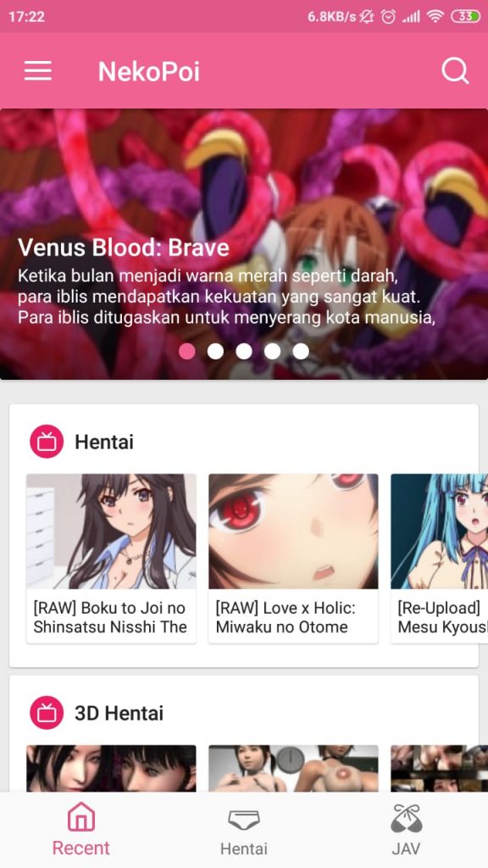This screenshot has width=488, height=868.
Task: Select the third carousel dot indicator
Action: pos(244,351)
